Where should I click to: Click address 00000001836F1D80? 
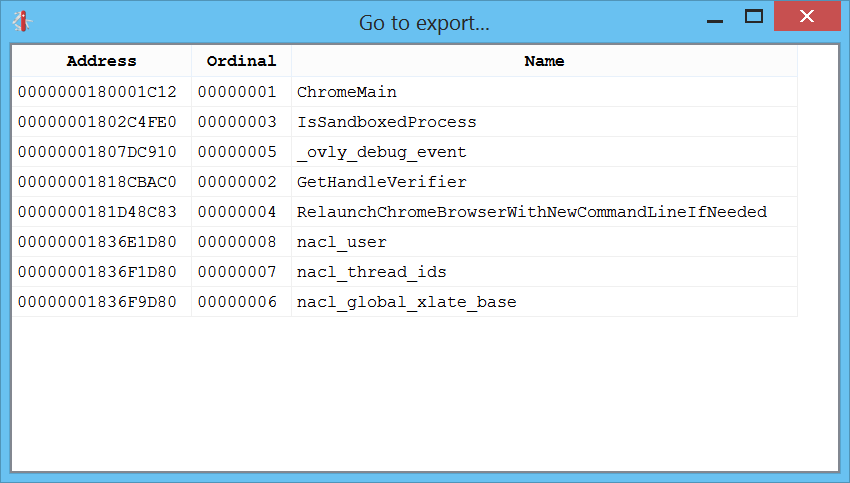(97, 272)
